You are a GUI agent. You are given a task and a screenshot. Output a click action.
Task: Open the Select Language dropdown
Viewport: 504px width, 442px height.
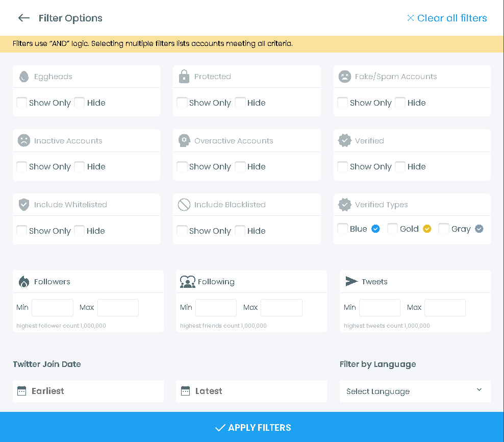point(415,391)
